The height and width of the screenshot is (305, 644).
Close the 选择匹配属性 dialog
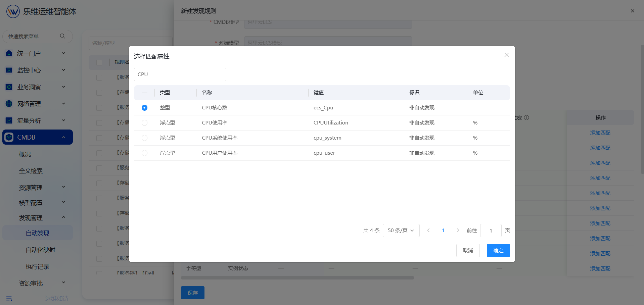pos(506,55)
